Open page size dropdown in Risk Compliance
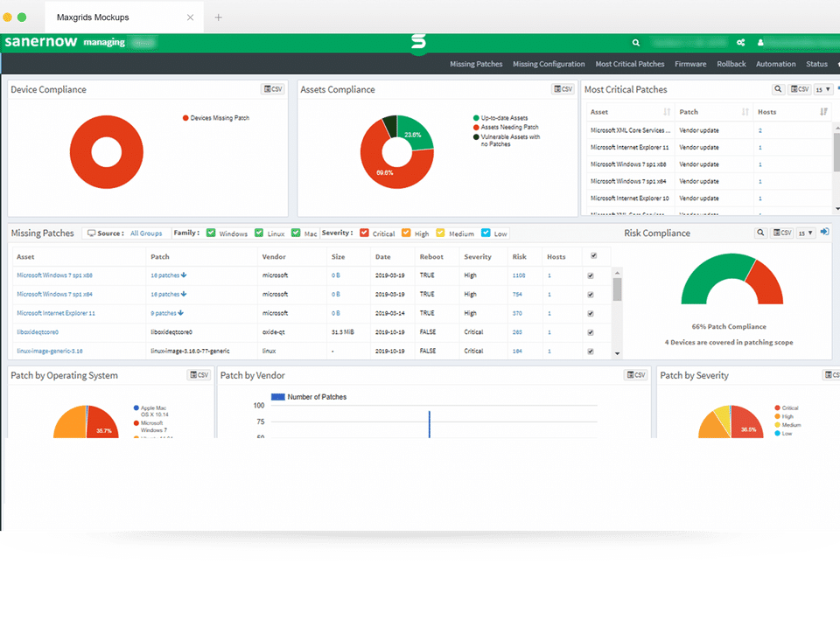The height and width of the screenshot is (620, 840). pyautogui.click(x=806, y=233)
